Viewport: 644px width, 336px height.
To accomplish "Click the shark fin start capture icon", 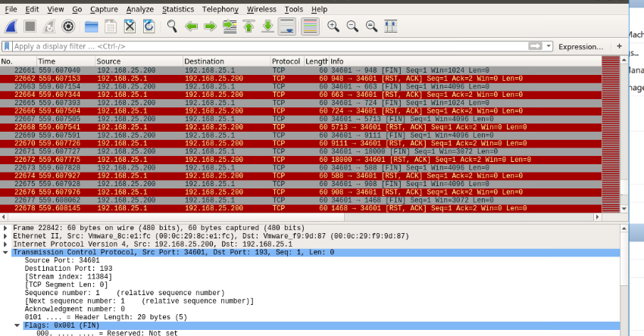I will (x=11, y=26).
